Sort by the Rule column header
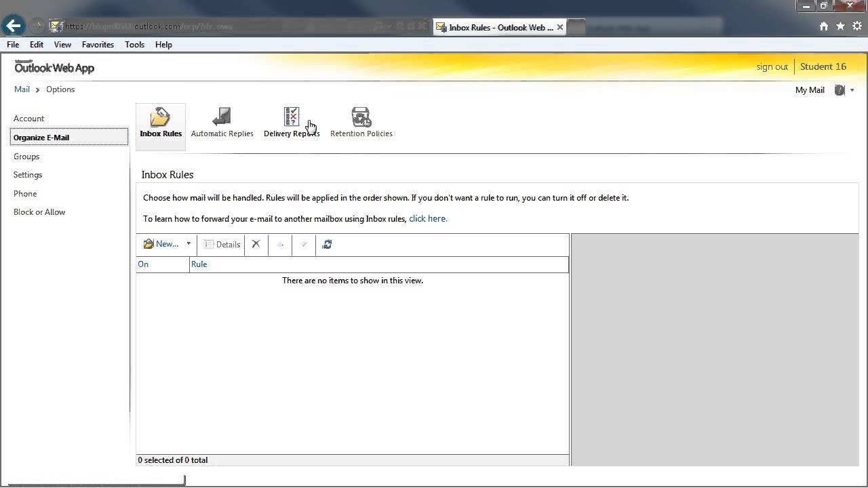Viewport: 868px width, 488px height. pos(379,264)
